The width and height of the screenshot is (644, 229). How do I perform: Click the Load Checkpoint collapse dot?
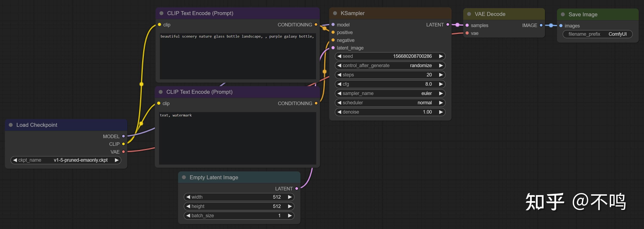point(11,125)
